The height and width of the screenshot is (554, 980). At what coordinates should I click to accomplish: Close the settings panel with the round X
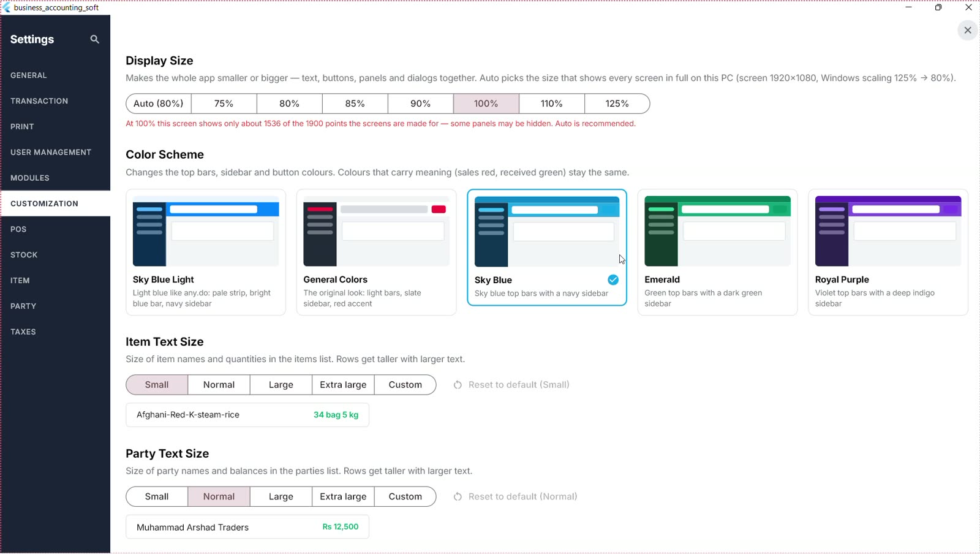pos(968,30)
